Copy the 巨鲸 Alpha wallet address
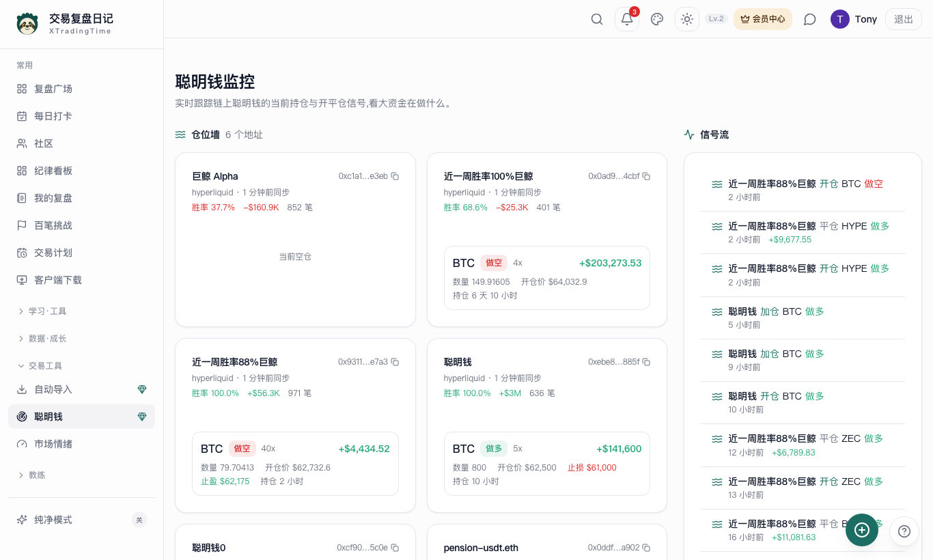The width and height of the screenshot is (933, 560). [x=395, y=176]
